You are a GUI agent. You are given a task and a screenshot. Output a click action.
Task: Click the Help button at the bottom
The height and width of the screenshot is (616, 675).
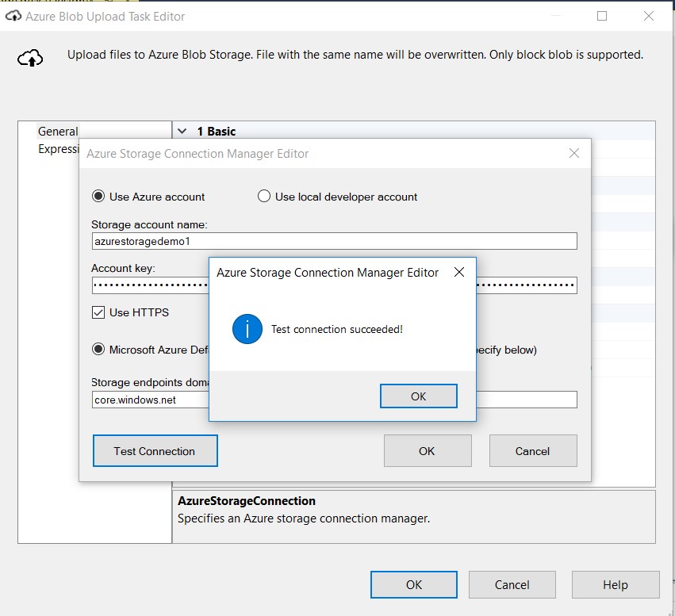(615, 585)
